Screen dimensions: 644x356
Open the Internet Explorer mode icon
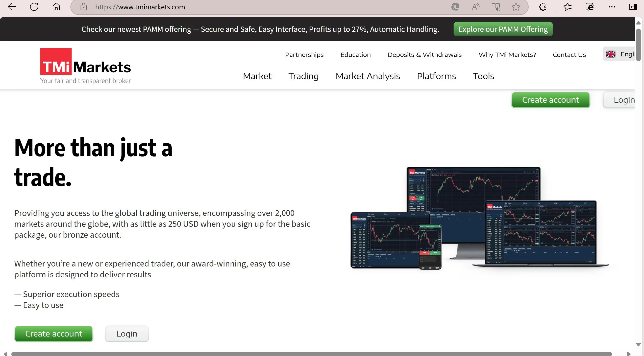click(589, 7)
